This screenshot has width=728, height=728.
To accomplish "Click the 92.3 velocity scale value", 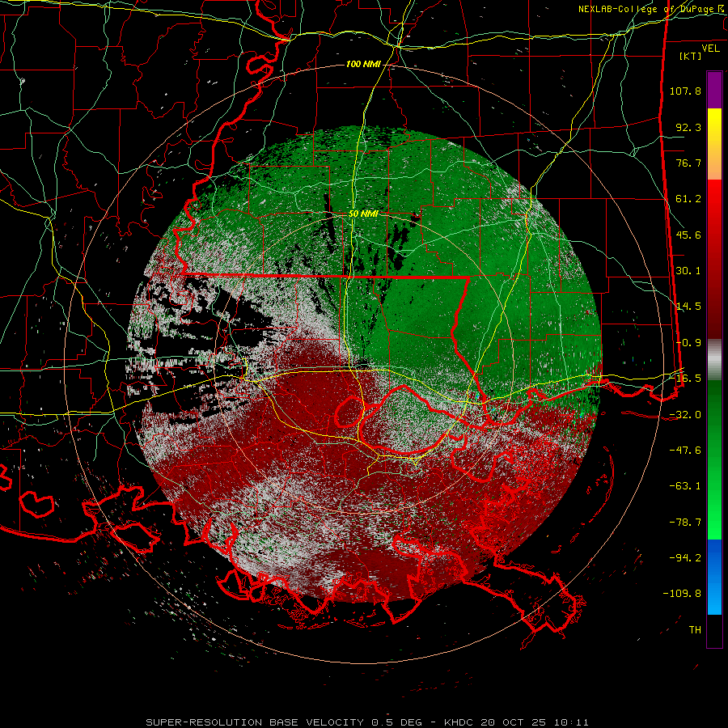I will coord(688,127).
